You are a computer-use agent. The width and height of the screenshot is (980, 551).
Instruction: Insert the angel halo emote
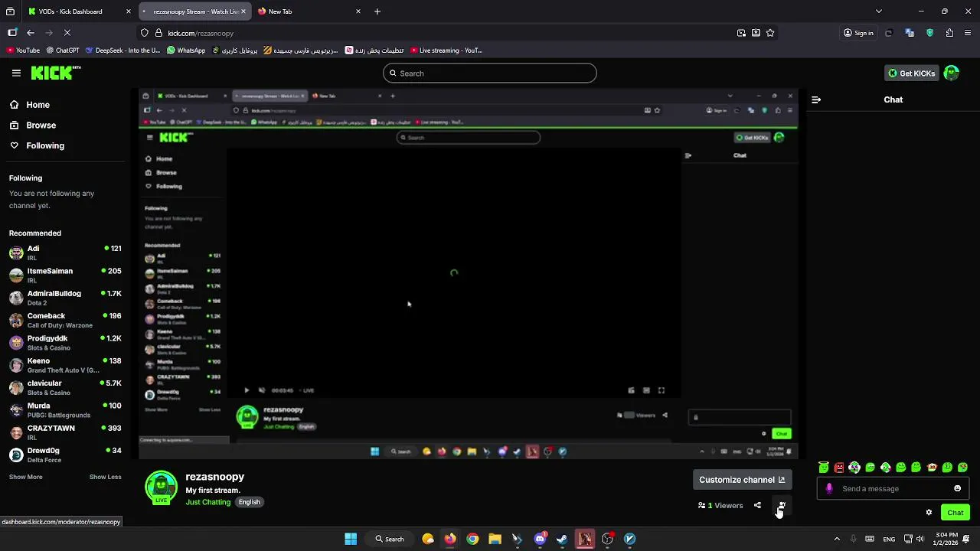click(x=824, y=467)
